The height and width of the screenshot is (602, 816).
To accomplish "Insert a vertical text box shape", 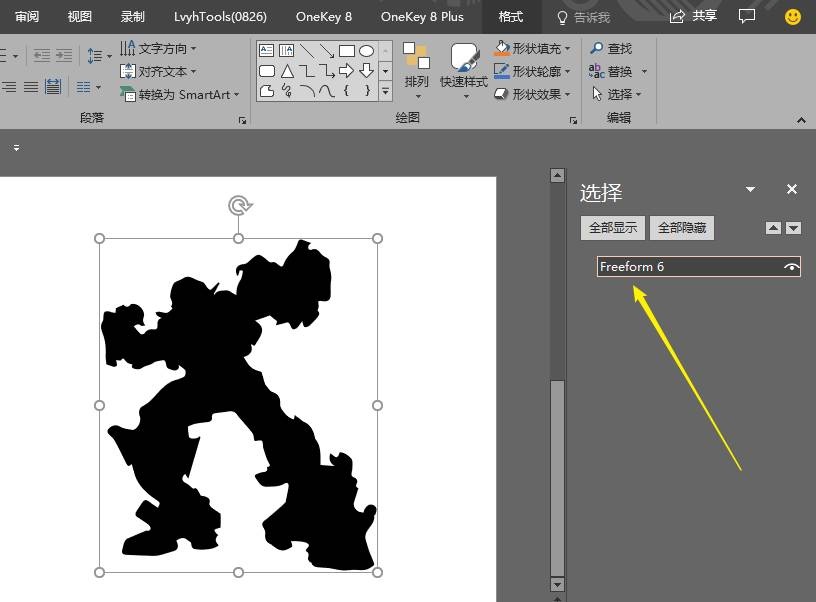I will (286, 50).
